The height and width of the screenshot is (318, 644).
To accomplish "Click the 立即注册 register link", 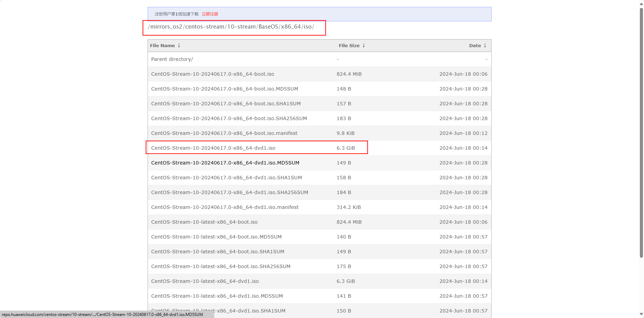I will [210, 14].
